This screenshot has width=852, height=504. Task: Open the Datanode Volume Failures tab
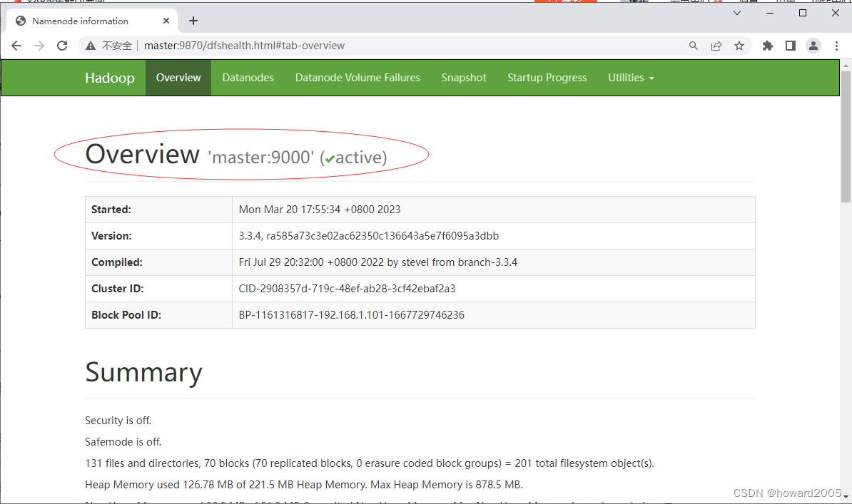(x=357, y=78)
